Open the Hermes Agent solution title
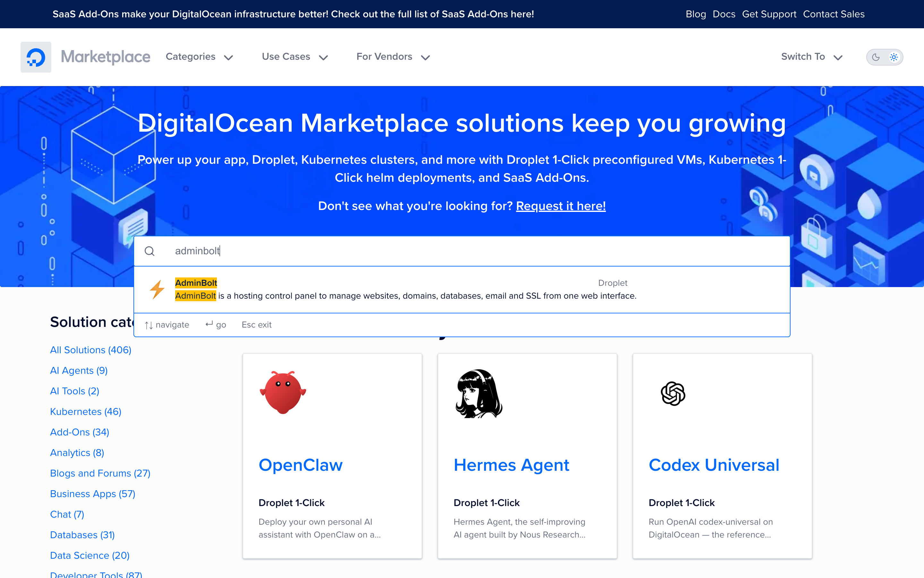Image resolution: width=924 pixels, height=578 pixels. click(x=511, y=465)
